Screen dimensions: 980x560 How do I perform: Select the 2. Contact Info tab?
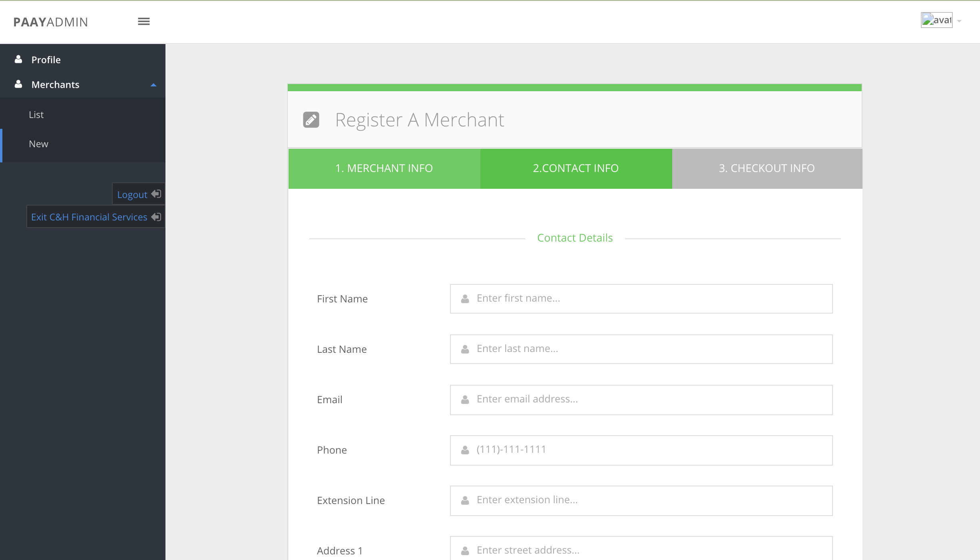[x=576, y=168]
